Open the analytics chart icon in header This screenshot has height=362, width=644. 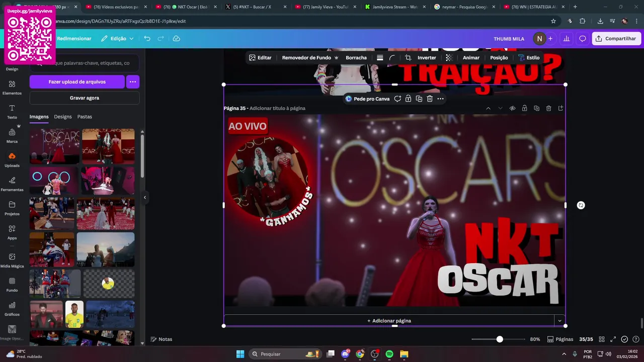(567, 39)
